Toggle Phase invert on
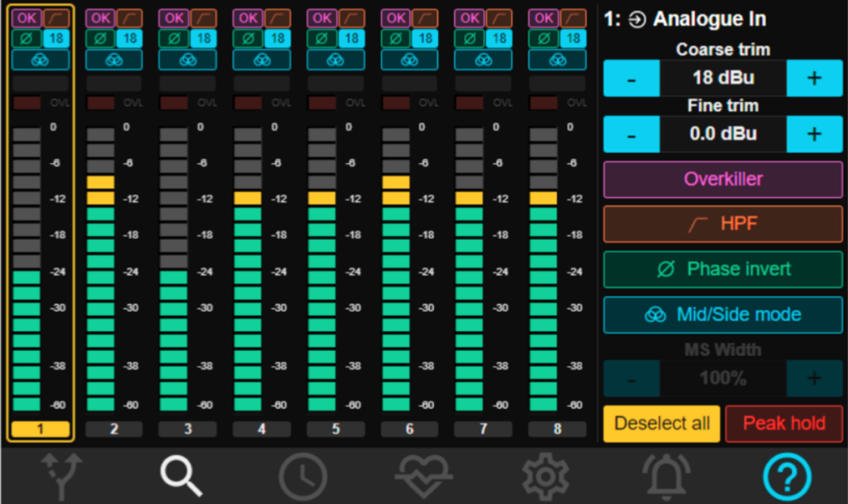The image size is (848, 504). tap(723, 270)
